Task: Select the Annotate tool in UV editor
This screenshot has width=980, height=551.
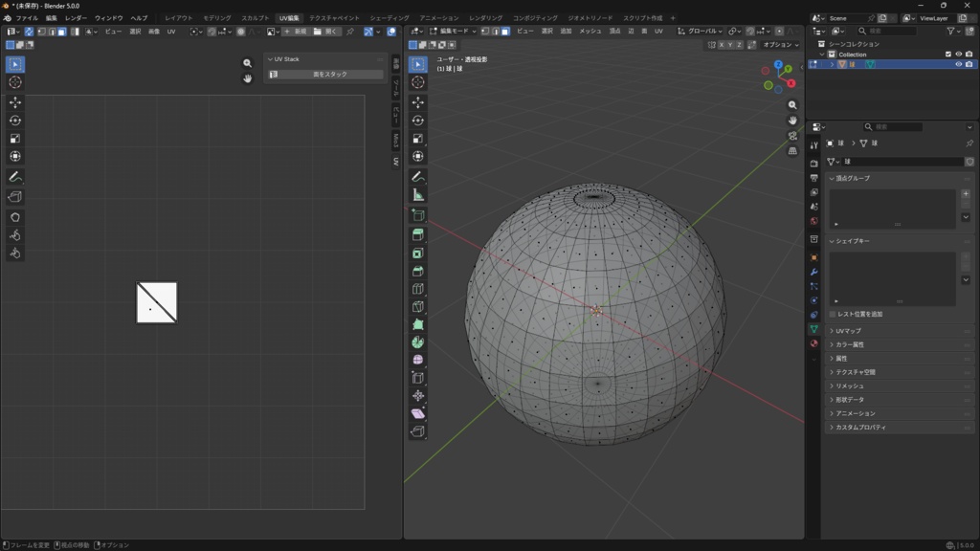Action: 15,177
